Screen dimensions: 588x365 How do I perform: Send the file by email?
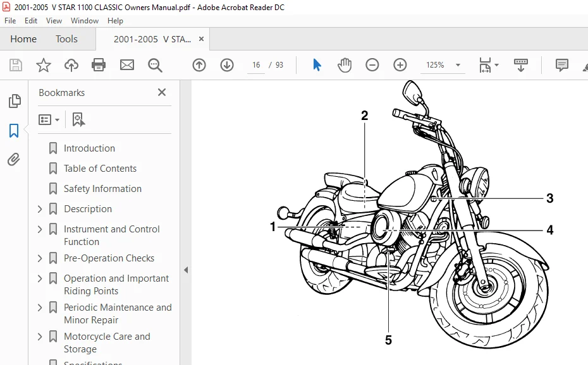pos(126,65)
